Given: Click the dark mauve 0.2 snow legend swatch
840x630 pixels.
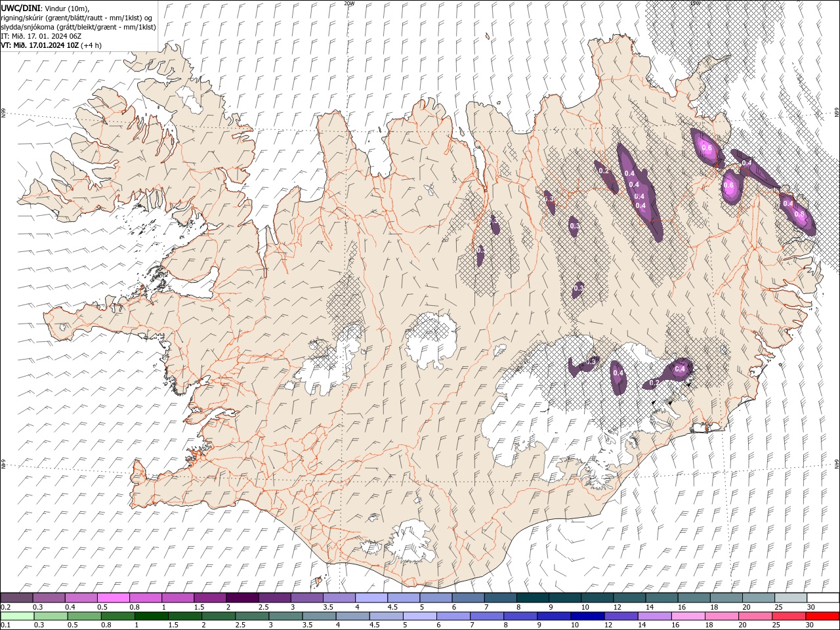Looking at the screenshot, I should [x=17, y=598].
